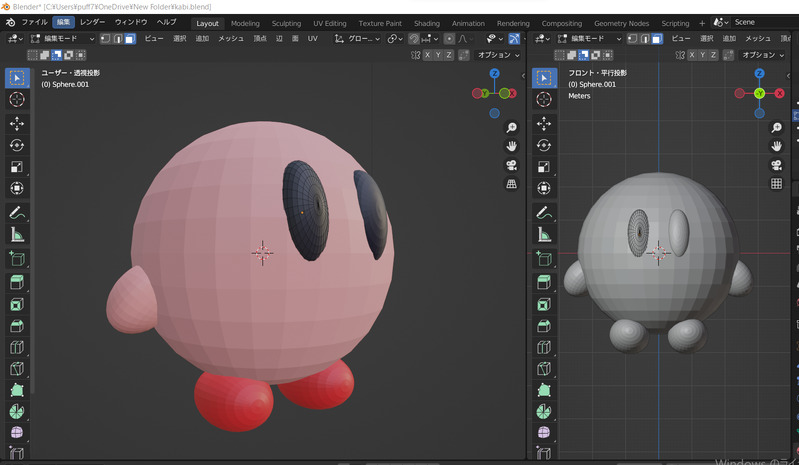Expand the オプション dropdown in left viewport
This screenshot has height=465, width=799.
coord(497,55)
